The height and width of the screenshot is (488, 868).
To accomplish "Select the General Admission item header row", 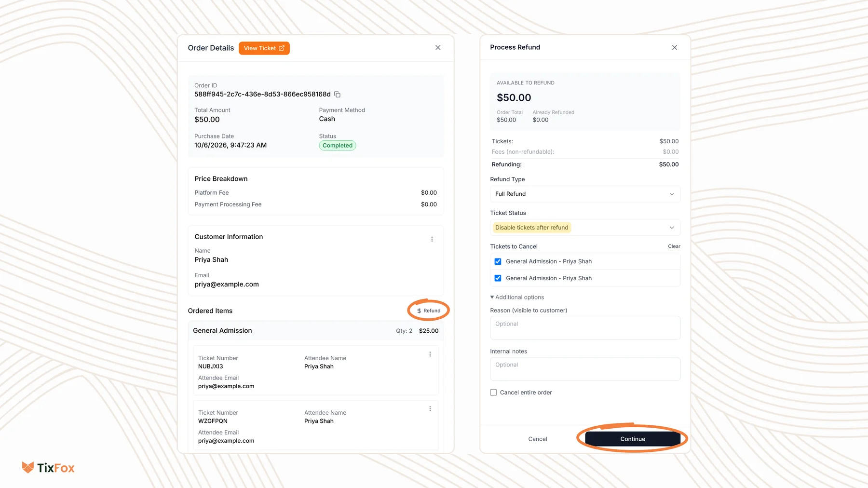I will tap(316, 331).
